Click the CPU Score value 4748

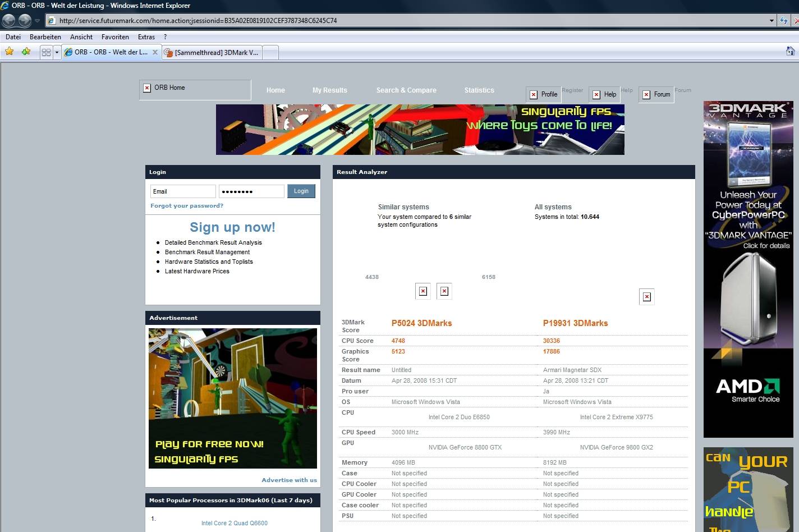398,341
